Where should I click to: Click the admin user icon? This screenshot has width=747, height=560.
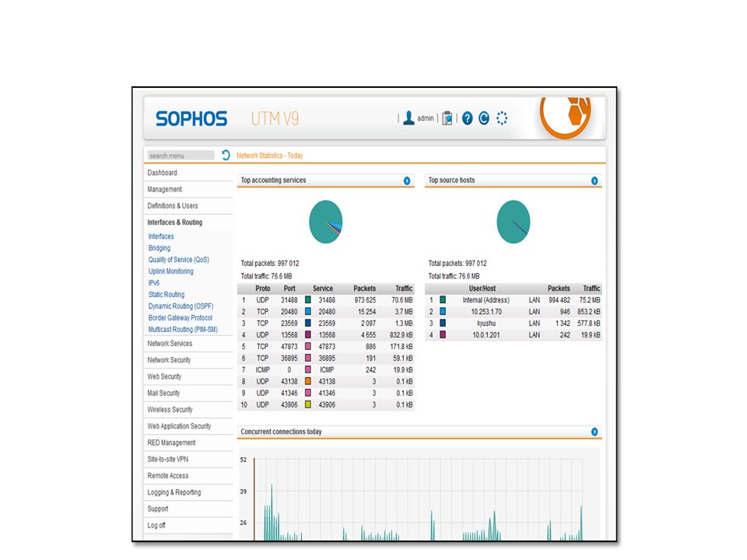coord(409,118)
